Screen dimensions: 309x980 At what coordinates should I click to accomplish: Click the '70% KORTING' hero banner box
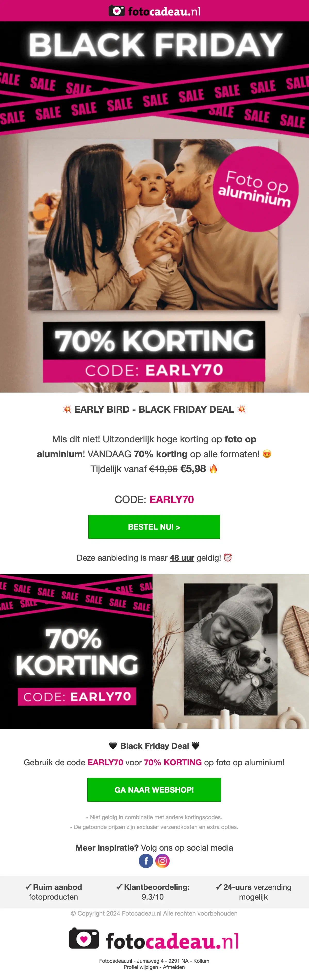click(154, 352)
